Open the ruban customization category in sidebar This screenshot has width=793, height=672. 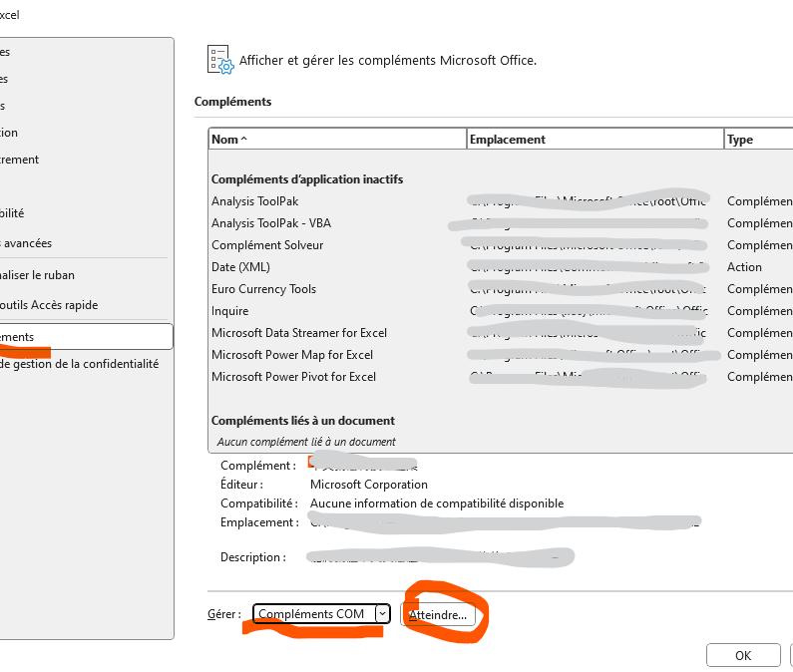pyautogui.click(x=86, y=275)
